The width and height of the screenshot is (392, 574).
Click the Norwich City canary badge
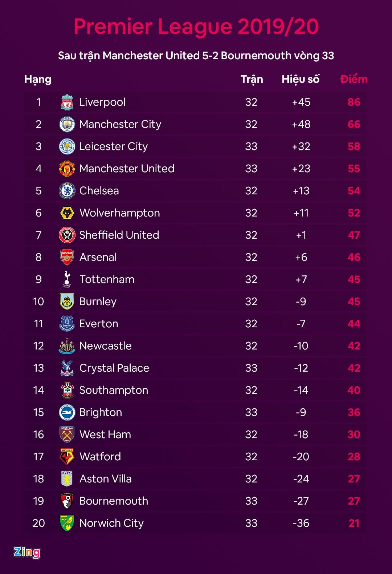(67, 523)
